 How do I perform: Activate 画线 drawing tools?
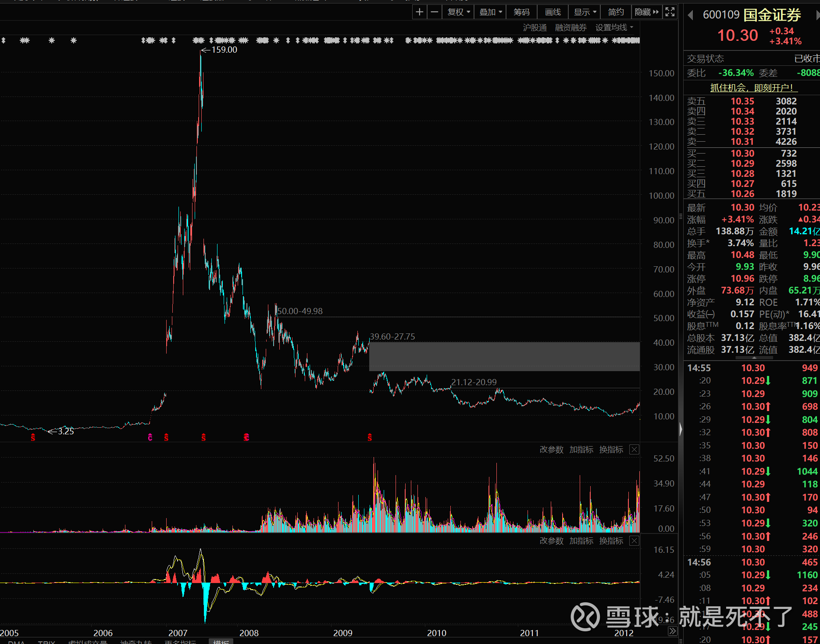click(x=553, y=12)
